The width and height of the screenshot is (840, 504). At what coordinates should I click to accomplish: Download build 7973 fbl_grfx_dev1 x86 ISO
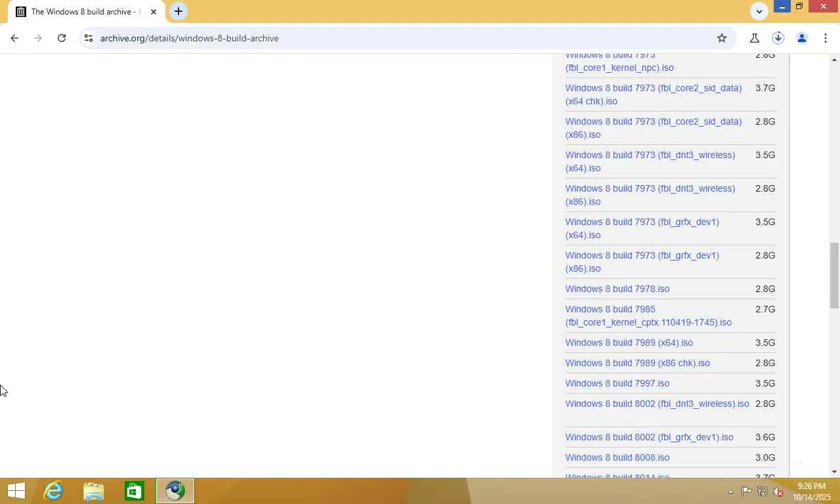click(642, 262)
